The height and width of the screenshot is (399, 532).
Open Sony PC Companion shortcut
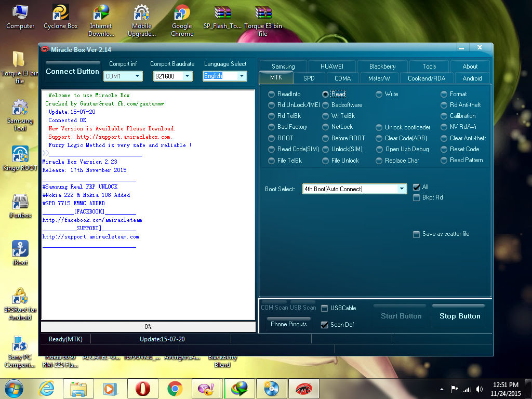(20, 352)
